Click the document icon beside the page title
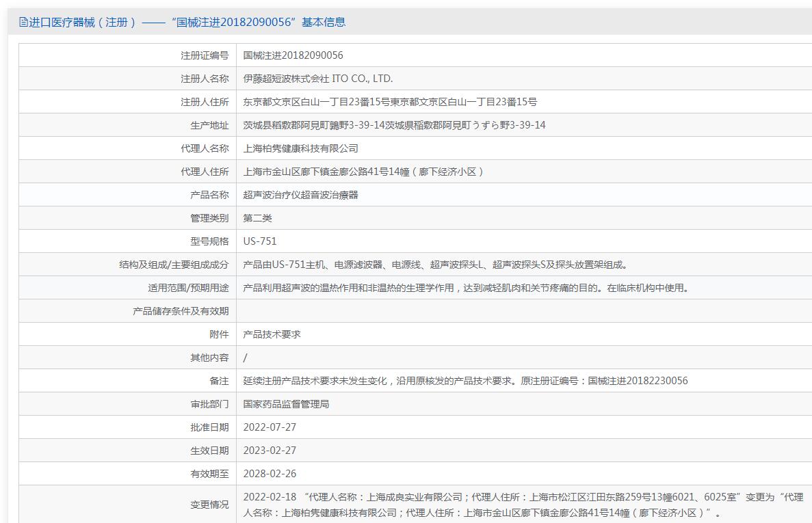The width and height of the screenshot is (812, 523). coord(23,23)
